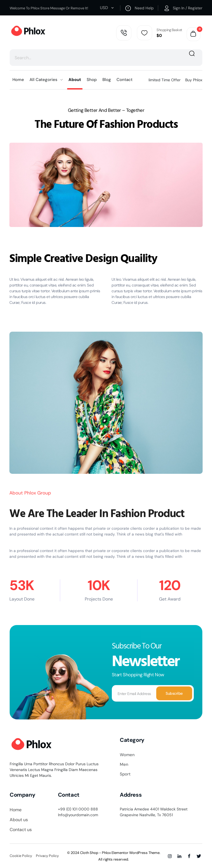Click the phone call icon in header
Image resolution: width=212 pixels, height=868 pixels.
click(x=124, y=33)
